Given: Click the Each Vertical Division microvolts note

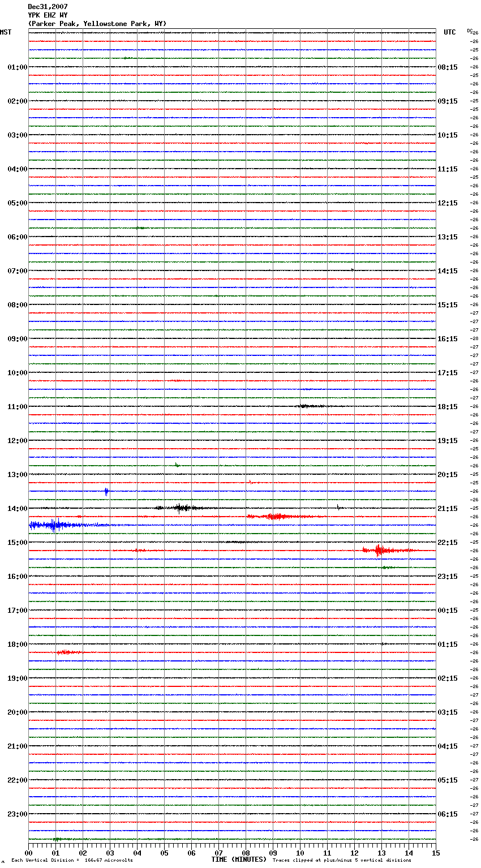Looking at the screenshot, I should coord(72,861).
